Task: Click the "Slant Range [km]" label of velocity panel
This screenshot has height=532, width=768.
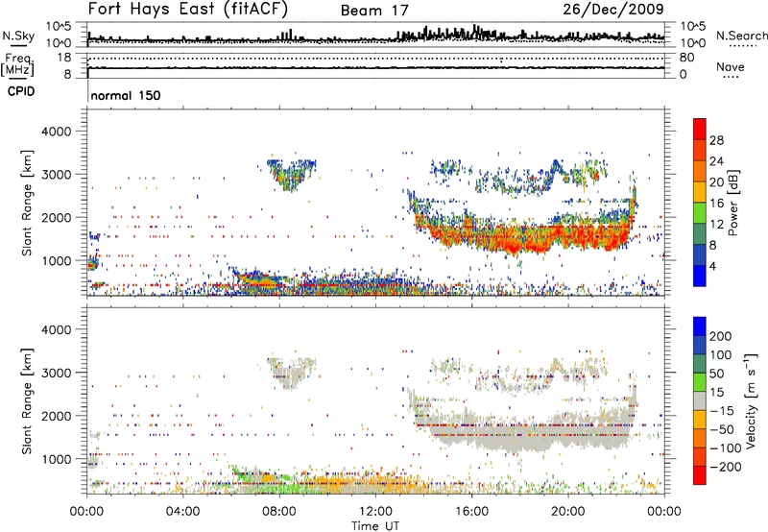Action: 27,401
